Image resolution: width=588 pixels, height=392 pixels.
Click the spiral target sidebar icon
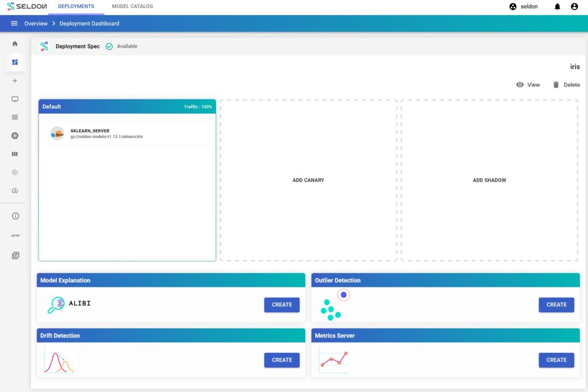point(15,172)
